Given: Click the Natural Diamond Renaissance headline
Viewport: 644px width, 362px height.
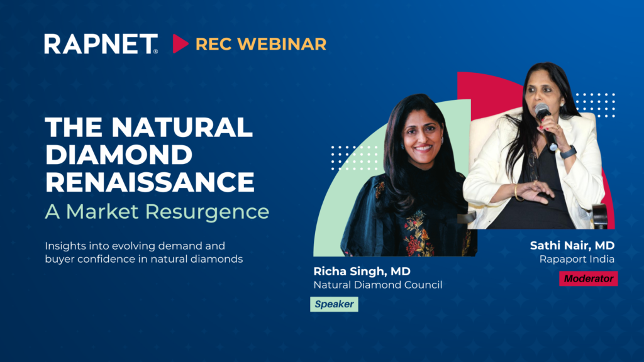Looking at the screenshot, I should tap(150, 155).
